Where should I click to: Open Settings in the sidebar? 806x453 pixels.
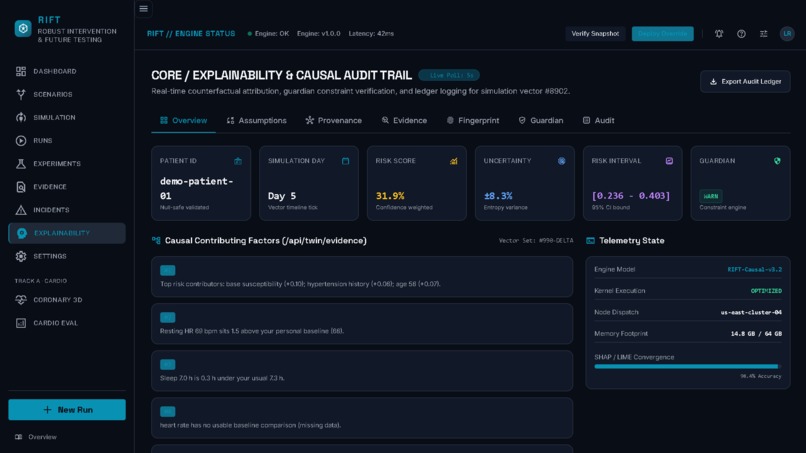[x=67, y=256]
